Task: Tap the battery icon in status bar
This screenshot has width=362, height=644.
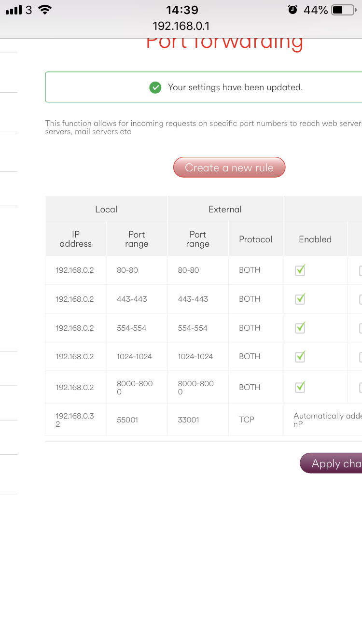Action: pyautogui.click(x=343, y=10)
